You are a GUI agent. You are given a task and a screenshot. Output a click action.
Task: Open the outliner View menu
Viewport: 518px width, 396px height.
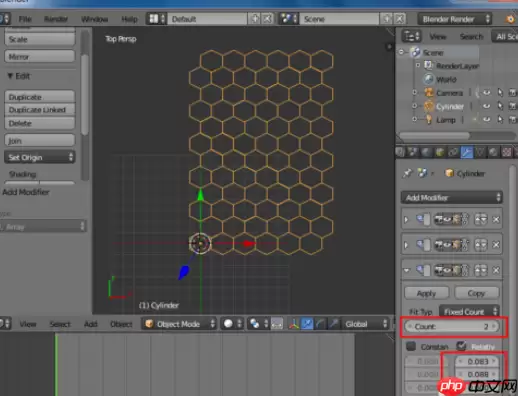click(438, 36)
